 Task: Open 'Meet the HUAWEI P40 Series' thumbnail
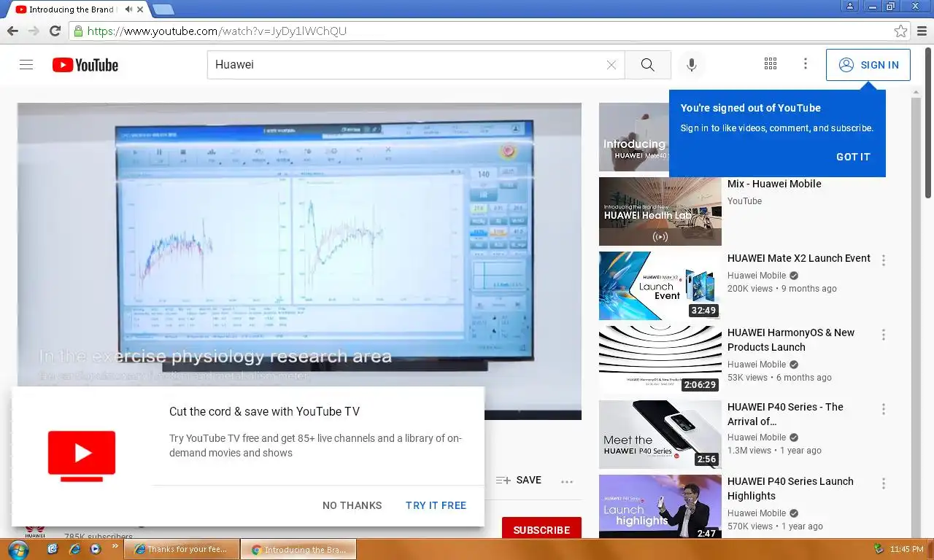click(660, 435)
